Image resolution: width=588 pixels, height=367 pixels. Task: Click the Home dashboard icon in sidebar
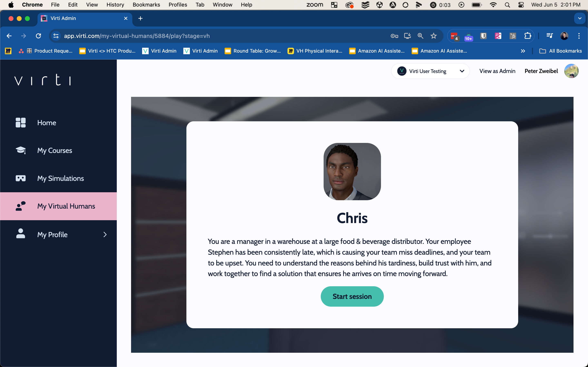20,123
